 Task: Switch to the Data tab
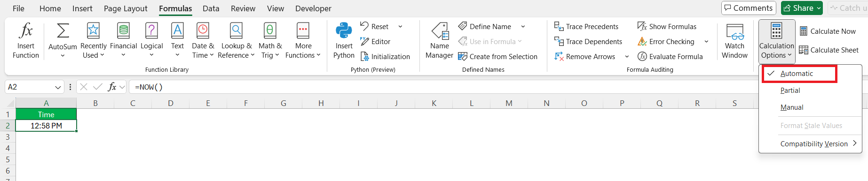(x=211, y=8)
